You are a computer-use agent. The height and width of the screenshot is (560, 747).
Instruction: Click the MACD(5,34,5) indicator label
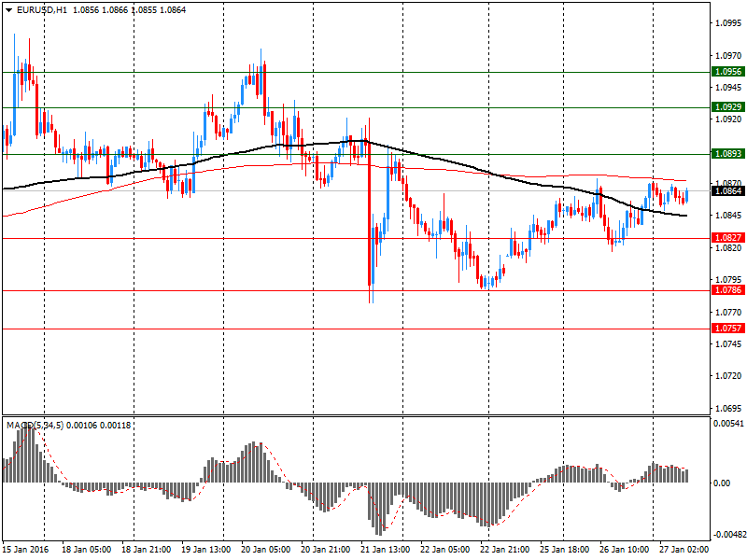point(35,426)
